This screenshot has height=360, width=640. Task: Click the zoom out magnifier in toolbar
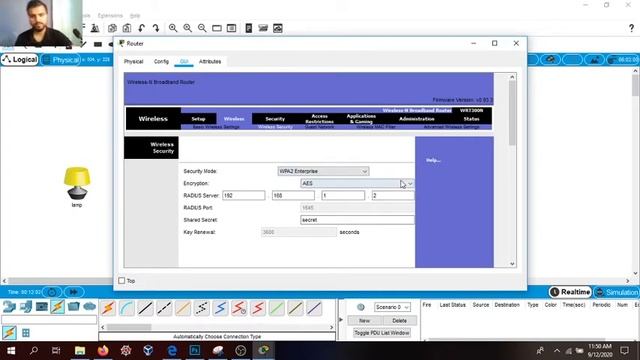tap(202, 28)
